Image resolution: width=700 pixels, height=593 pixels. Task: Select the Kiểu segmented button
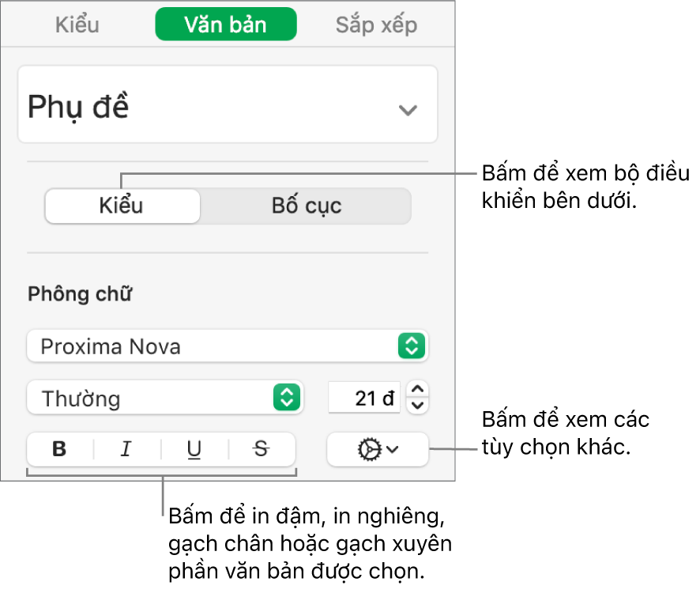[x=122, y=206]
